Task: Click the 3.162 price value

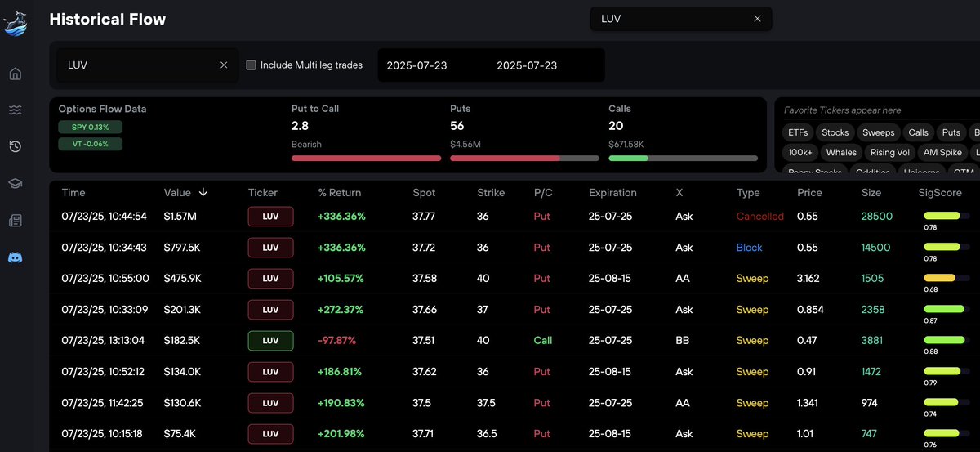Action: tap(810, 279)
